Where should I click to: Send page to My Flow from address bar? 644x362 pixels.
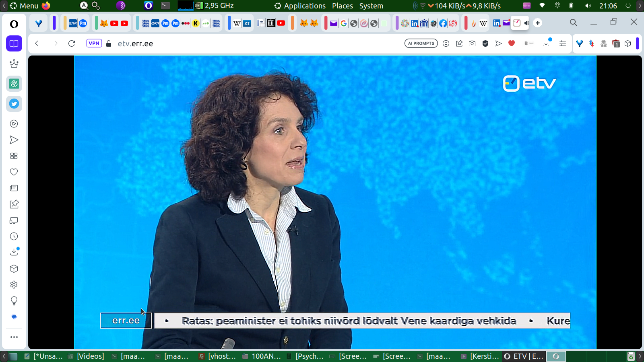[x=499, y=43]
